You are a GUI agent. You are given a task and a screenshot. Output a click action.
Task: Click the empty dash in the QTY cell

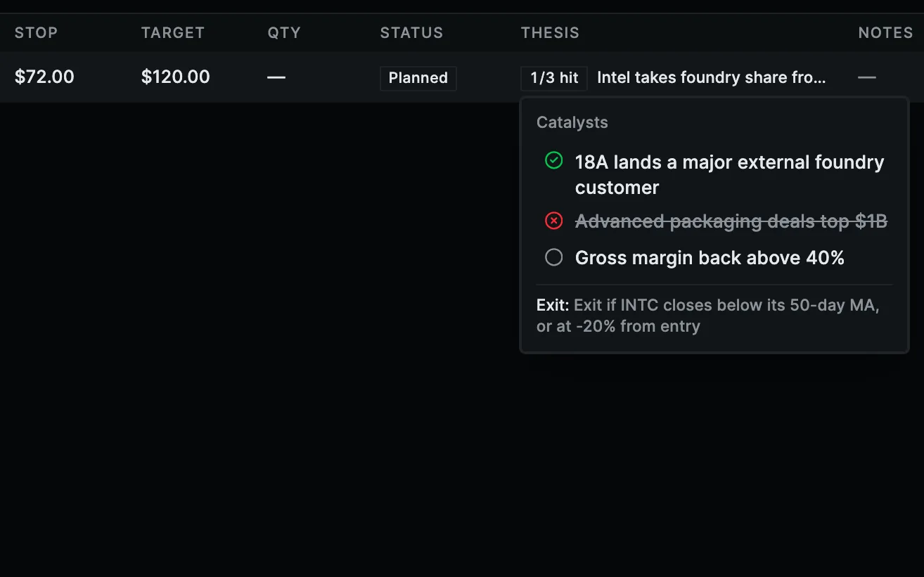pos(276,77)
